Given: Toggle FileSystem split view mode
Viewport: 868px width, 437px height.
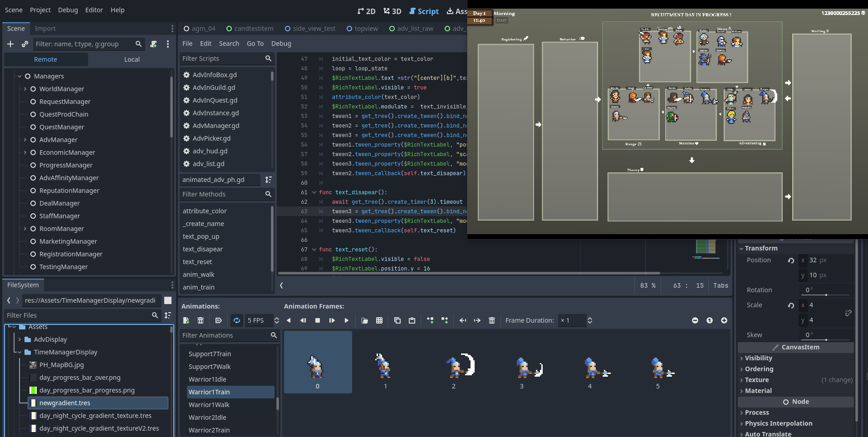Looking at the screenshot, I should point(168,300).
